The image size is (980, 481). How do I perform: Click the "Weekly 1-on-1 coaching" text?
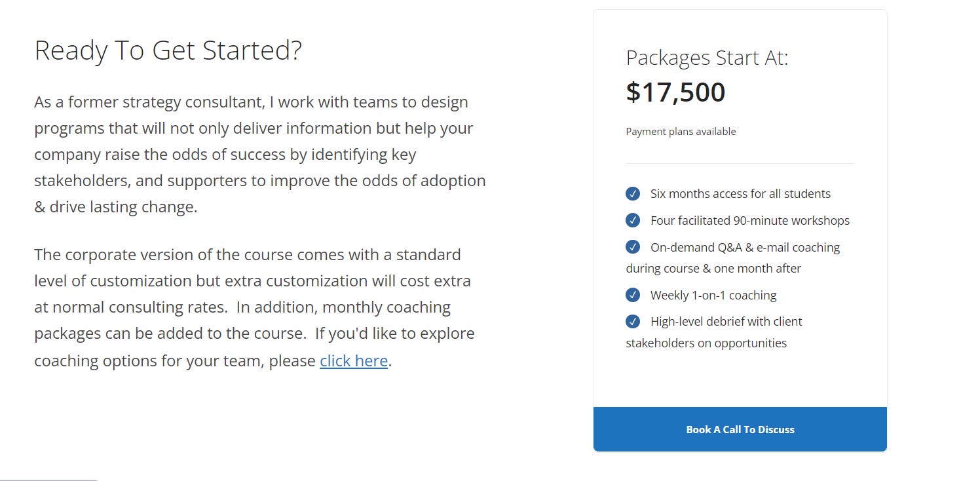click(x=713, y=296)
